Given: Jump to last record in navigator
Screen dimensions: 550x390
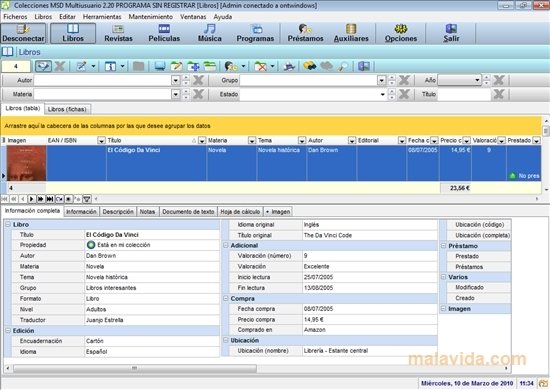Looking at the screenshot, I should [50, 199].
